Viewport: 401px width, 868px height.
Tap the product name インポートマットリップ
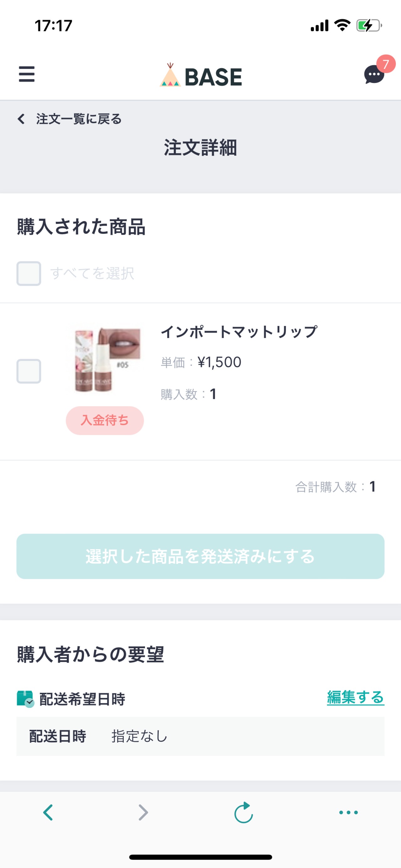click(239, 332)
